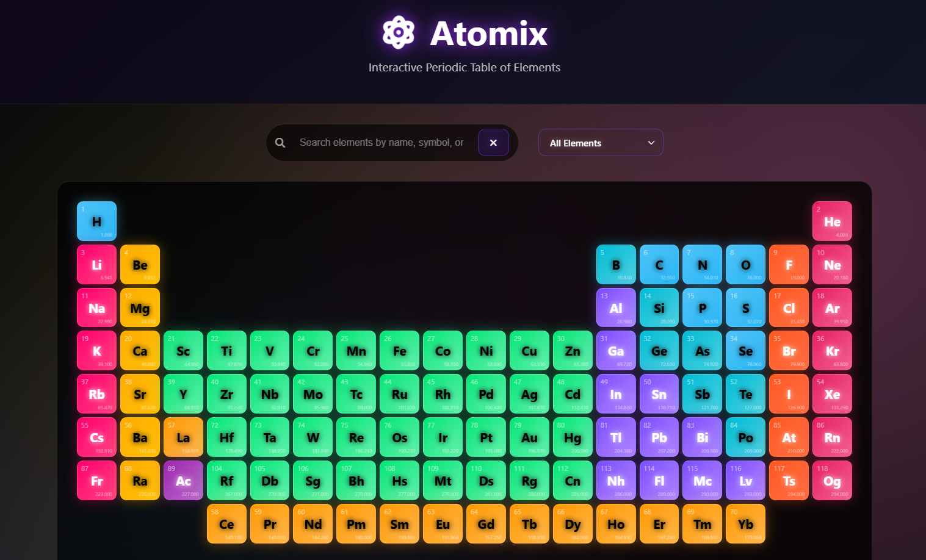Click the Actinium (Ac) tile
The image size is (926, 560).
click(x=183, y=480)
